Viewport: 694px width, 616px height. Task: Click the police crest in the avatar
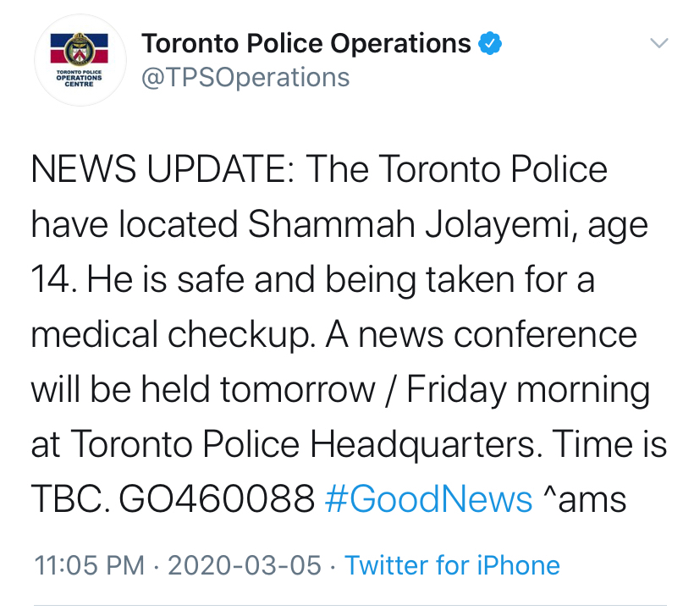tap(80, 49)
